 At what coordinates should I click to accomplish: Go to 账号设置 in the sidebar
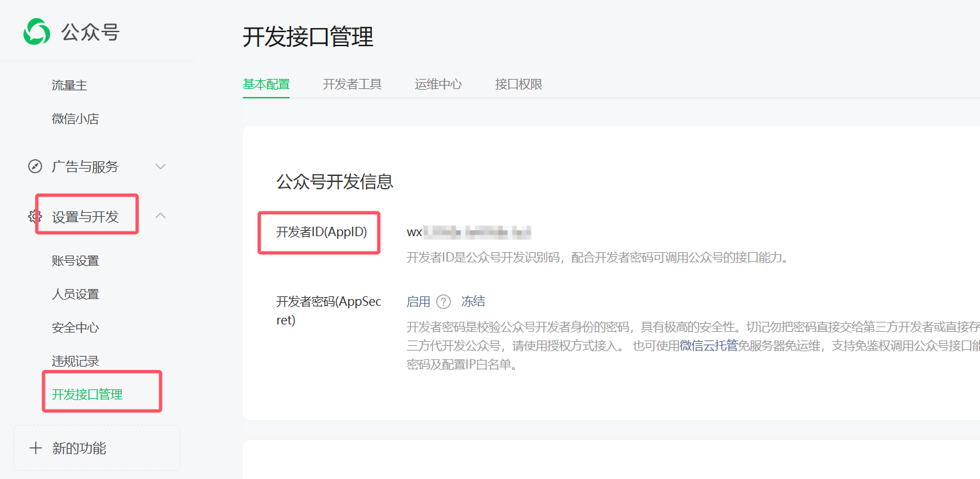pos(76,261)
